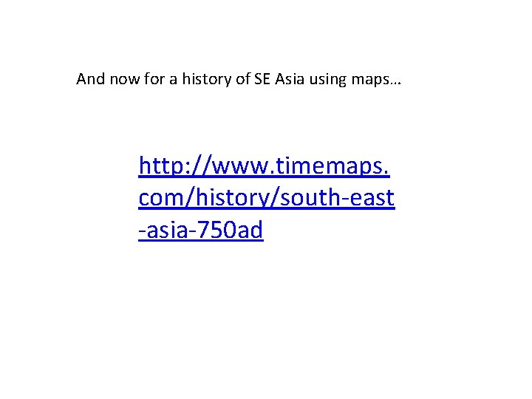Screen dimensions: 532x399
Task: Open the timemaps.com south-east-asia-750ad hyperlink
Action: coord(267,197)
